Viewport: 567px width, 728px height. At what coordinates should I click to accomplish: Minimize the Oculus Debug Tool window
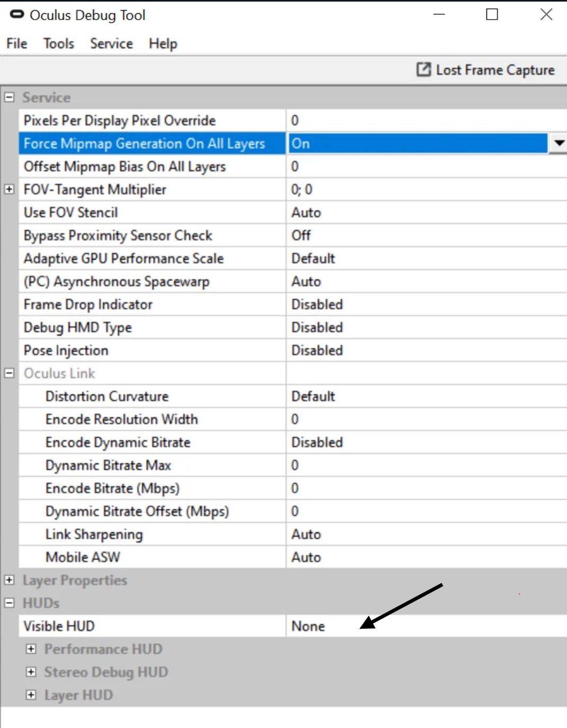[x=439, y=14]
